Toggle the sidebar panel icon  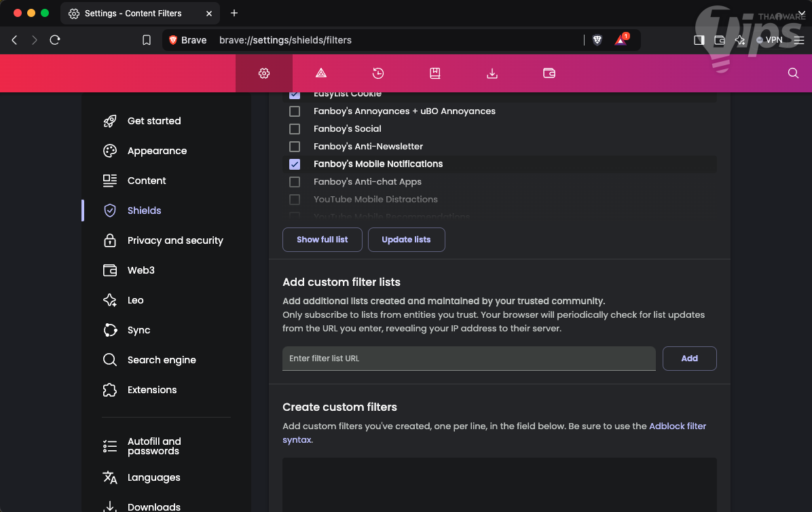coord(699,40)
